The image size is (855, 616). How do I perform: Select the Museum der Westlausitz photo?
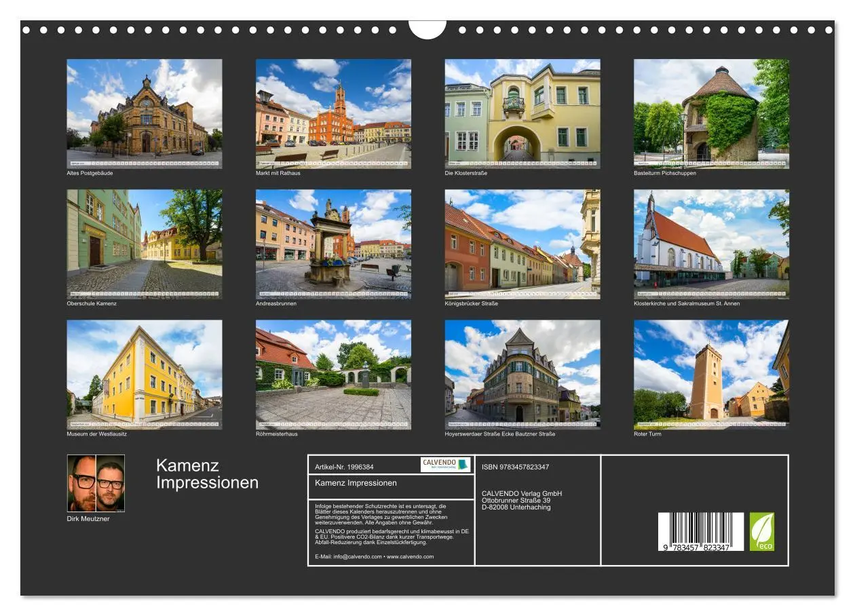144,374
